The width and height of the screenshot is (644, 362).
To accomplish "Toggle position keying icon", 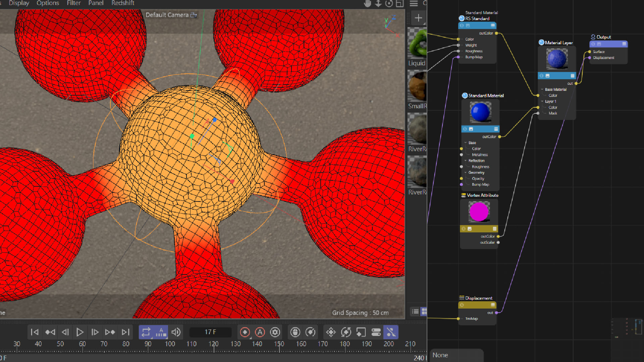I will (x=331, y=332).
